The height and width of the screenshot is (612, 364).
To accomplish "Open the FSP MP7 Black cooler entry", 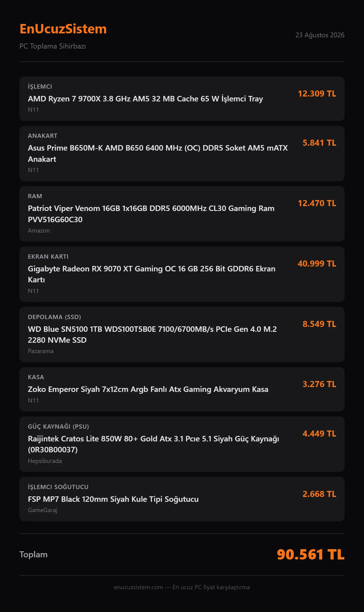I will coord(182,499).
